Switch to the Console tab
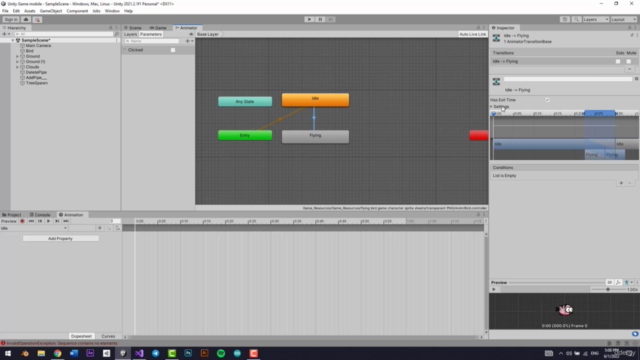The width and height of the screenshot is (640, 360). tap(40, 215)
